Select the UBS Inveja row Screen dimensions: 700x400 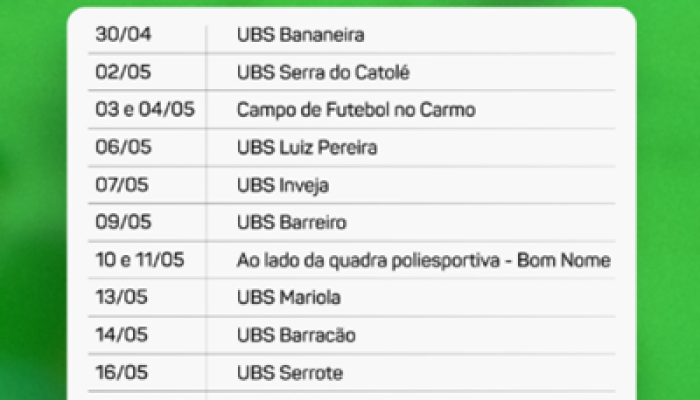tap(283, 186)
